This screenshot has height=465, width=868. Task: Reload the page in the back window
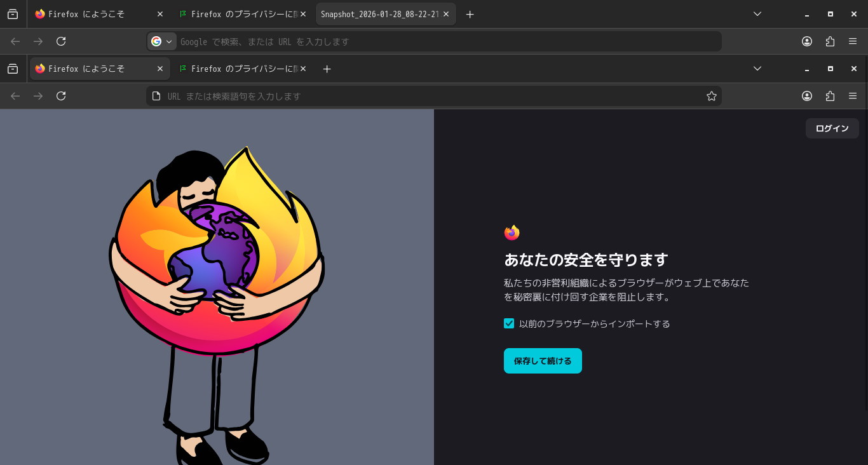click(61, 41)
